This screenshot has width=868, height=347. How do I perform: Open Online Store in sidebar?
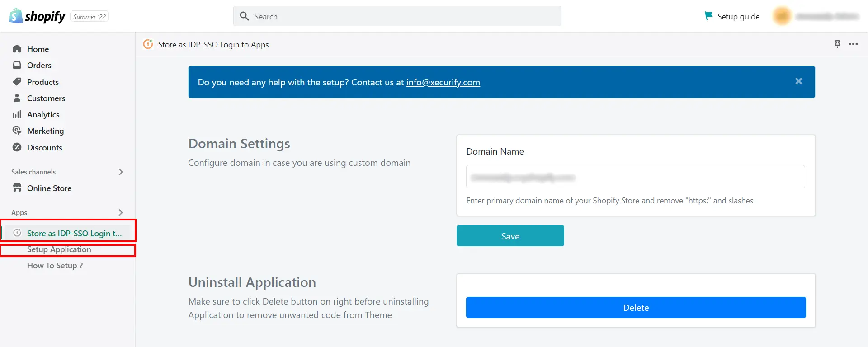click(49, 188)
